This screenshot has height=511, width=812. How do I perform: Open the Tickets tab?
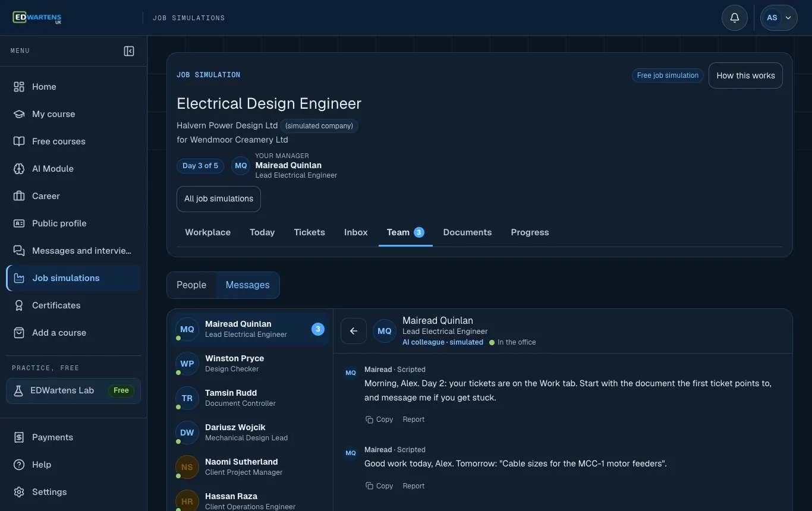(x=310, y=232)
